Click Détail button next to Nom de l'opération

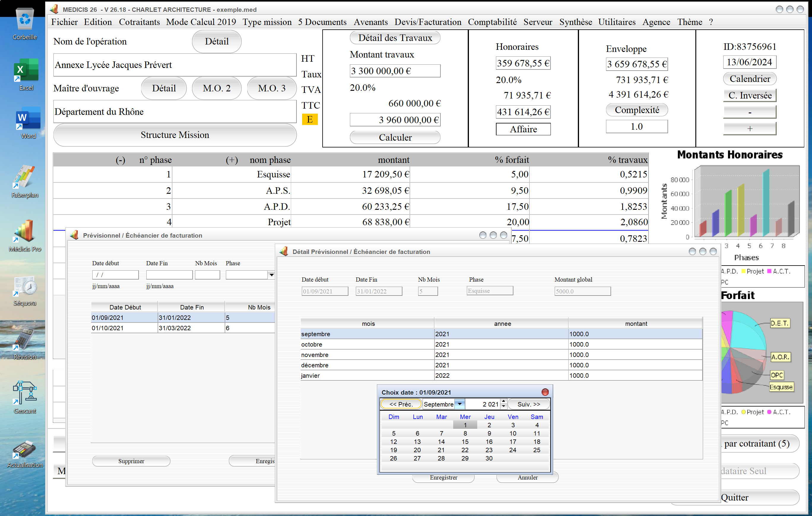216,42
